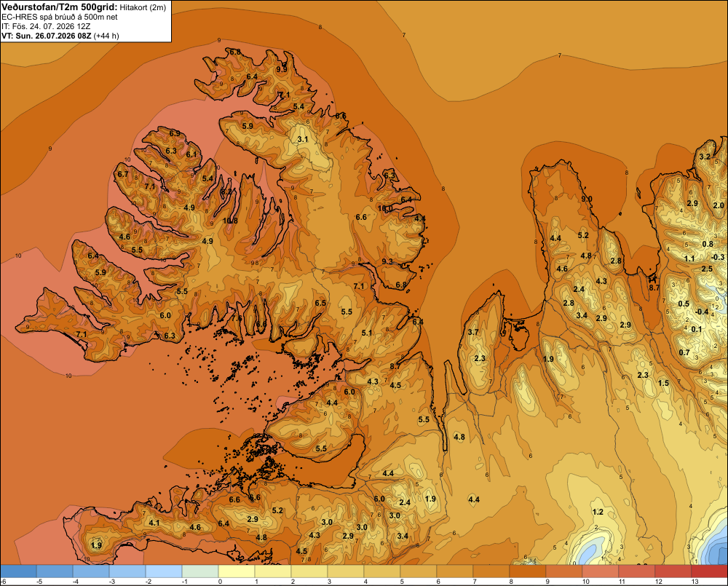Select the 1.2 temperature value near the bottom right
Image resolution: width=728 pixels, height=586 pixels.
click(x=598, y=512)
